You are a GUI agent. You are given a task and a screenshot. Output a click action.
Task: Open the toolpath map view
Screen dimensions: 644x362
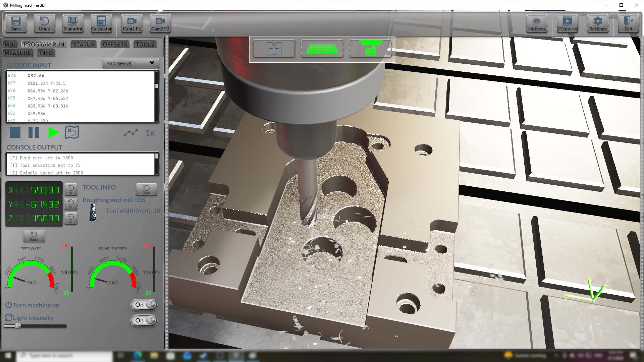tap(72, 133)
